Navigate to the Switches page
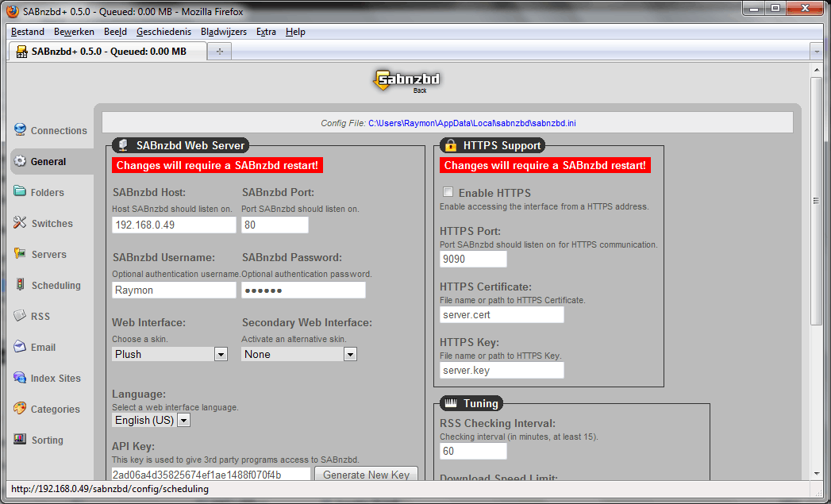 pyautogui.click(x=52, y=223)
